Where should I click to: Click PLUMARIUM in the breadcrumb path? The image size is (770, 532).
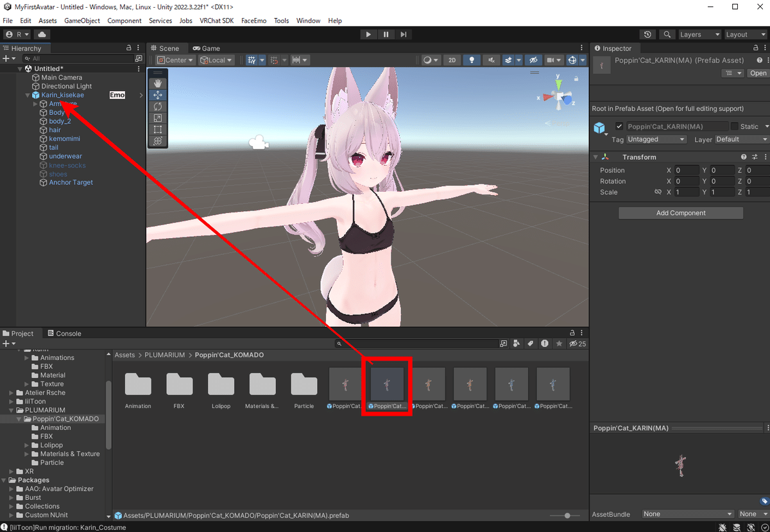(x=165, y=355)
